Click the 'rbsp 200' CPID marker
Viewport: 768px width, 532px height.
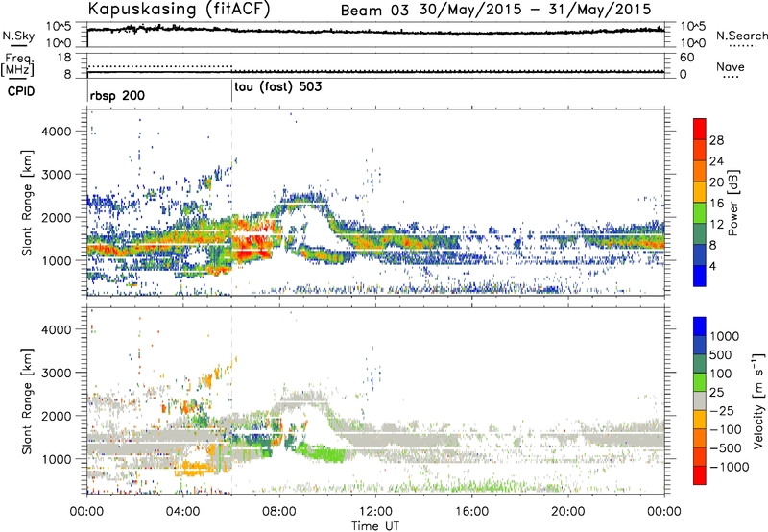[117, 95]
